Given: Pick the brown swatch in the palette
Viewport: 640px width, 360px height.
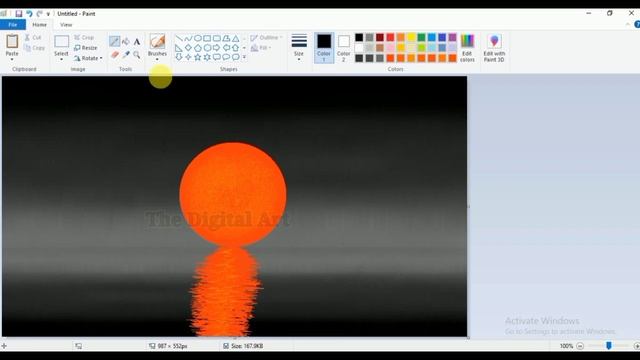Looking at the screenshot, I should (380, 48).
